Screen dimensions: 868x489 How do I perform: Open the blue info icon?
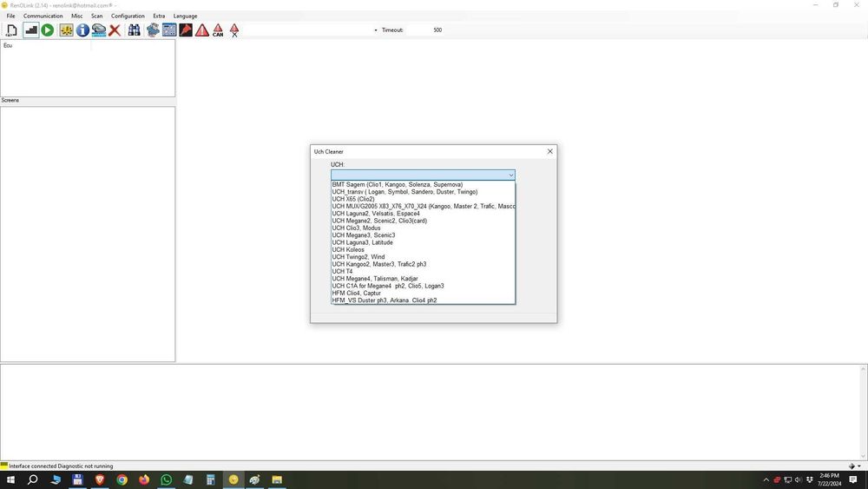pos(82,30)
